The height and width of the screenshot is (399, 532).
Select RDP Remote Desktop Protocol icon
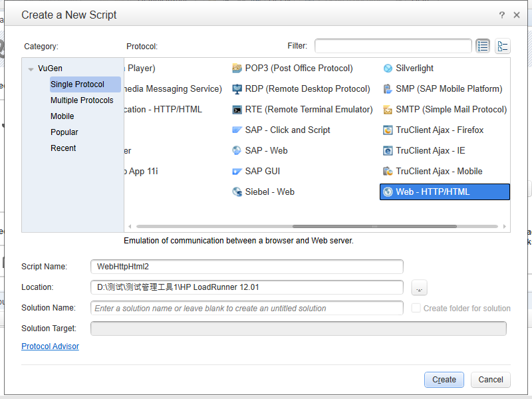pos(237,89)
